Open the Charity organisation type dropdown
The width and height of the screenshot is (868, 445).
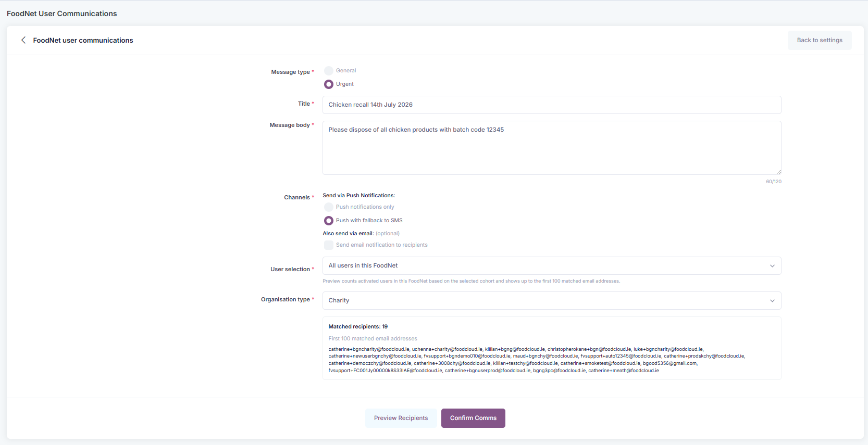click(552, 301)
